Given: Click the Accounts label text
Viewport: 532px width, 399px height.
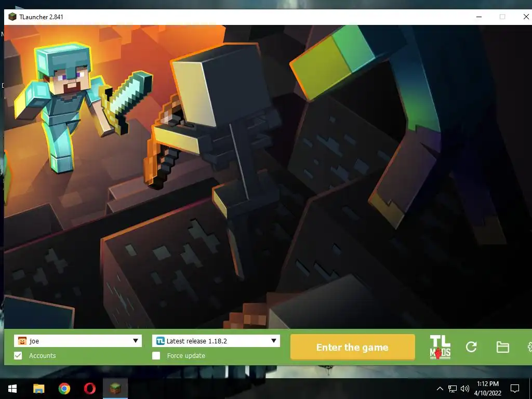Looking at the screenshot, I should [43, 355].
